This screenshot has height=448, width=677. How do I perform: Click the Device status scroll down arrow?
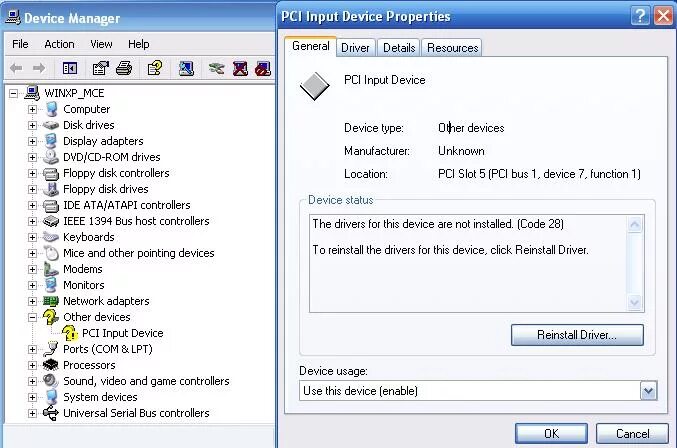tap(635, 302)
